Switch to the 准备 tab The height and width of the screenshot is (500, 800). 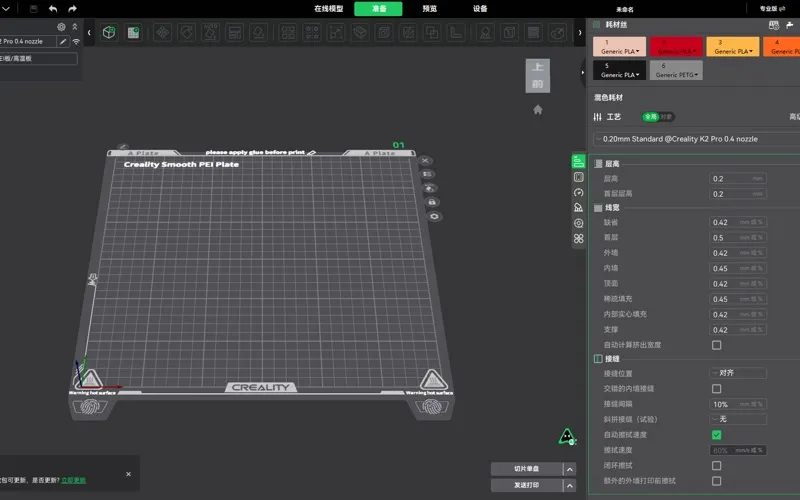[x=379, y=9]
